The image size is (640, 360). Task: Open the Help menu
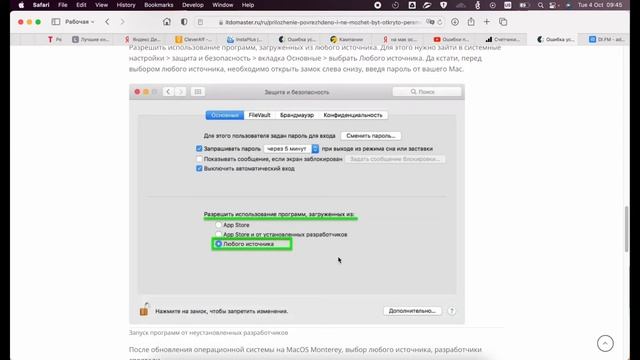[248, 5]
